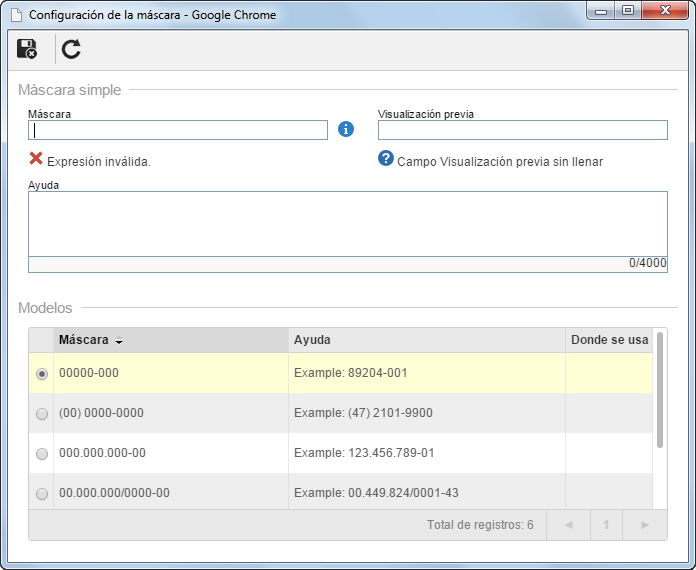Click the 000.000.000-00 mask cell
The width and height of the screenshot is (696, 570).
point(171,453)
